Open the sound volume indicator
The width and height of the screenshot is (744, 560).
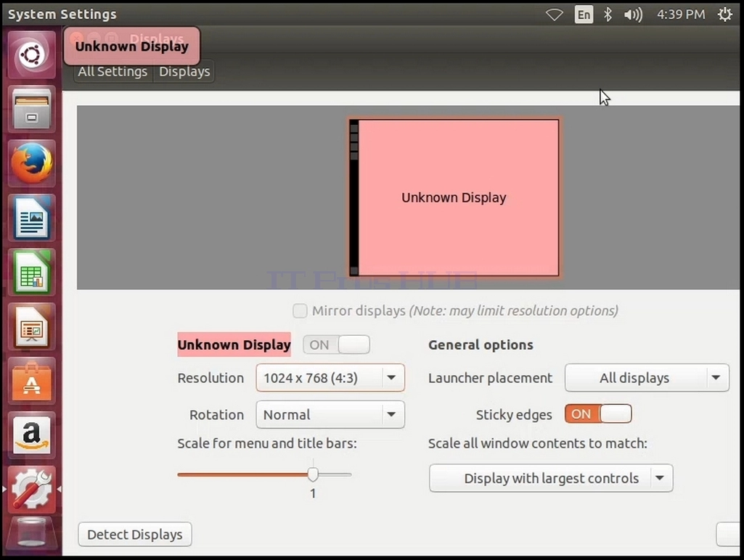(633, 15)
